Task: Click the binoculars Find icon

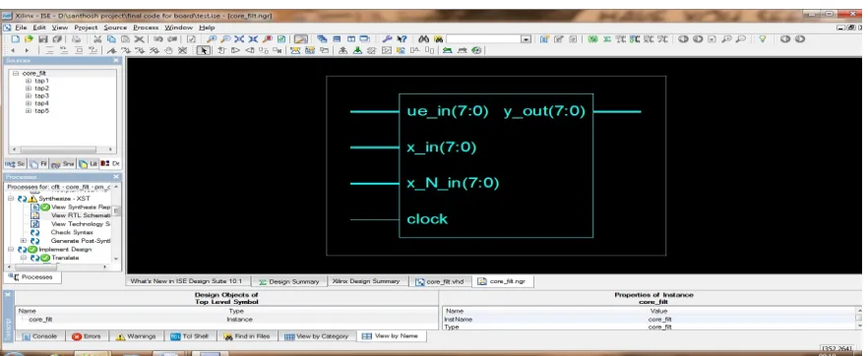Action: [x=424, y=39]
